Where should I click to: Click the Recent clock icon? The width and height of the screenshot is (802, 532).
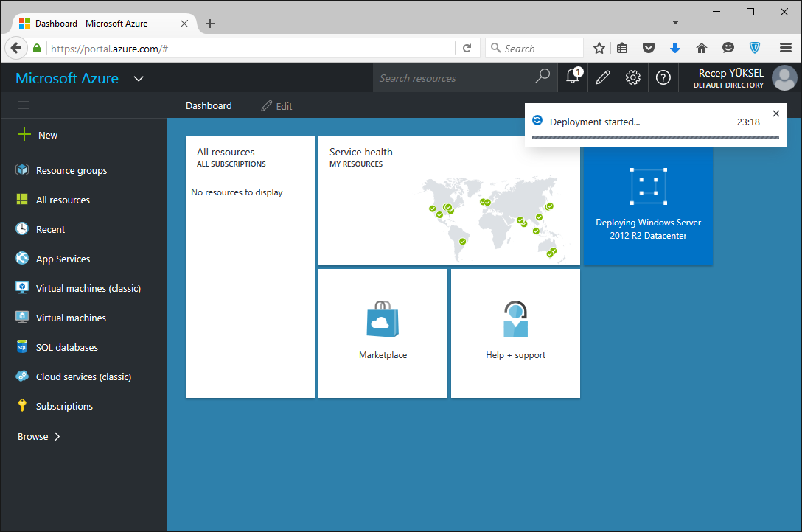tap(22, 228)
